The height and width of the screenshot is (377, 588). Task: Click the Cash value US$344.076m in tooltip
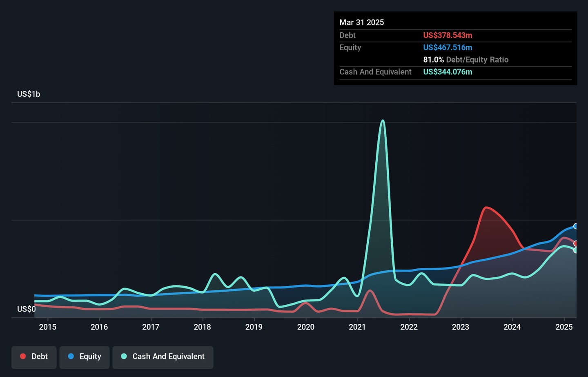(448, 72)
